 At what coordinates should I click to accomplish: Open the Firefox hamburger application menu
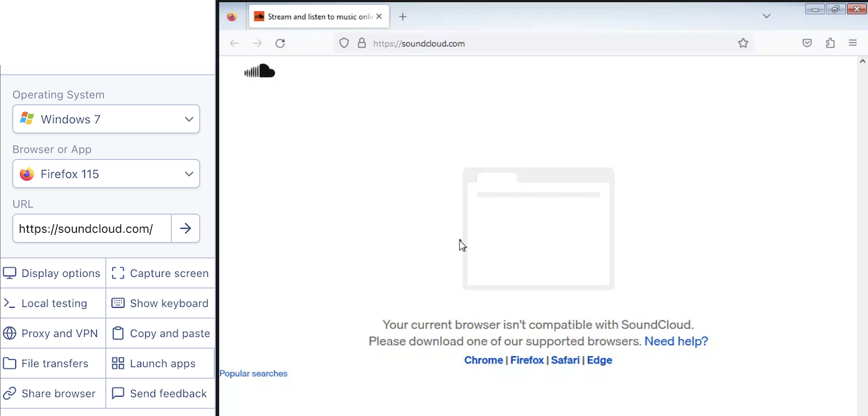click(853, 43)
